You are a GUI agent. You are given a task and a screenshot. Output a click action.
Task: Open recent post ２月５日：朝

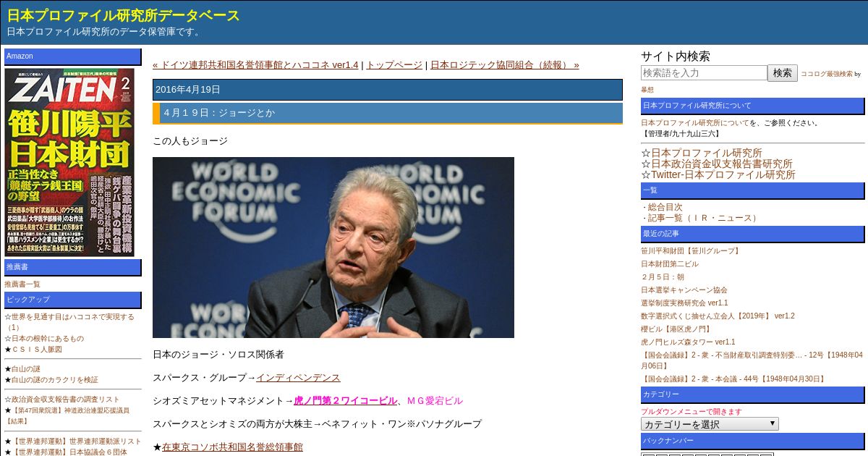[x=663, y=276]
